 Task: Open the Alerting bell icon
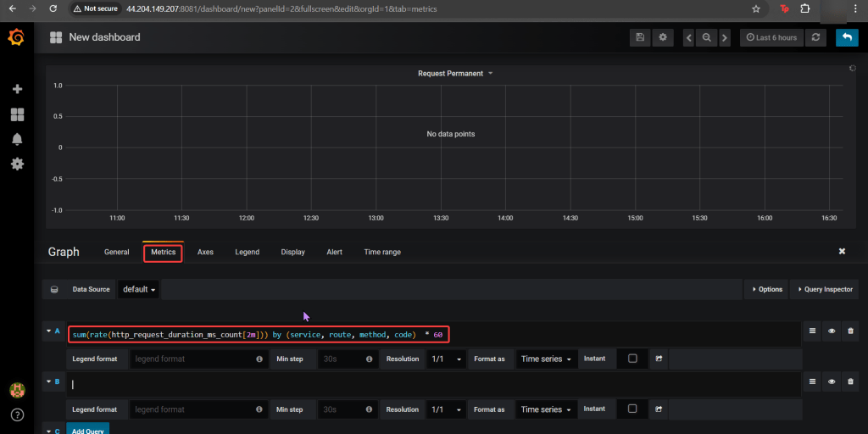[17, 139]
